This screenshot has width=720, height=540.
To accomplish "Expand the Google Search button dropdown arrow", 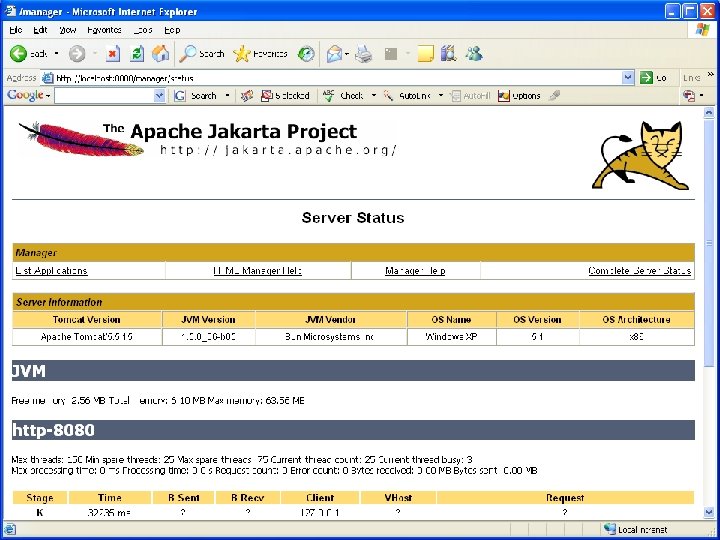I will click(227, 96).
